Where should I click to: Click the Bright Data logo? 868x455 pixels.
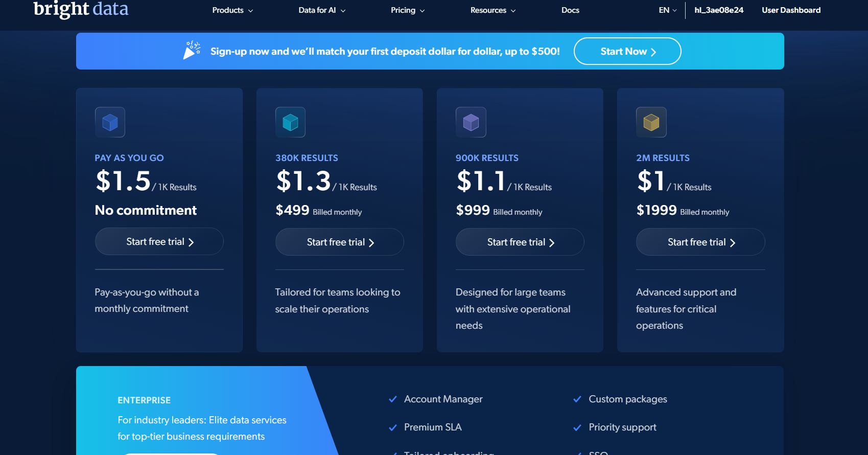coord(81,9)
